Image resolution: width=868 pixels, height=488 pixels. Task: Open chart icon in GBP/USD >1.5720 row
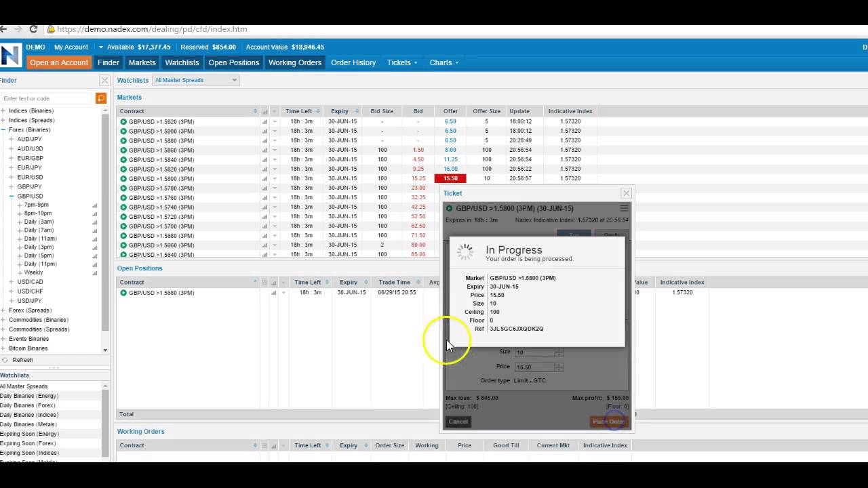pyautogui.click(x=264, y=216)
